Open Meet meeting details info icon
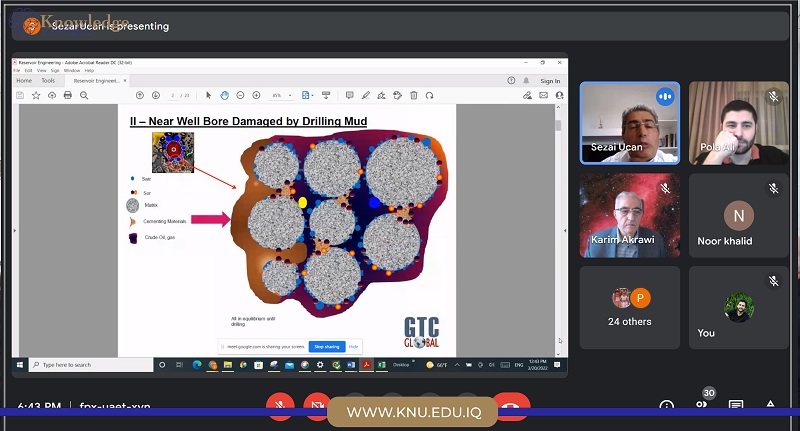Viewport: 800px width, 431px height. tap(666, 405)
